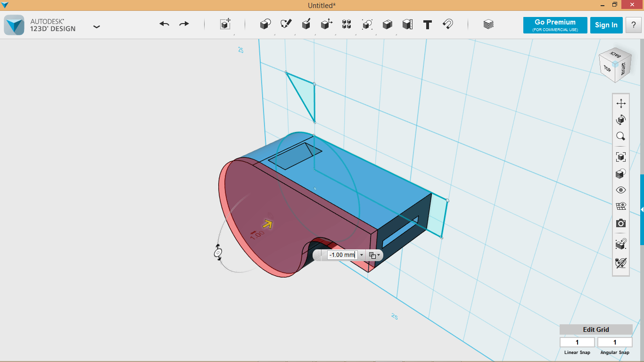Open the Primitives tool in the toolbar
644x362 pixels.
[265, 25]
